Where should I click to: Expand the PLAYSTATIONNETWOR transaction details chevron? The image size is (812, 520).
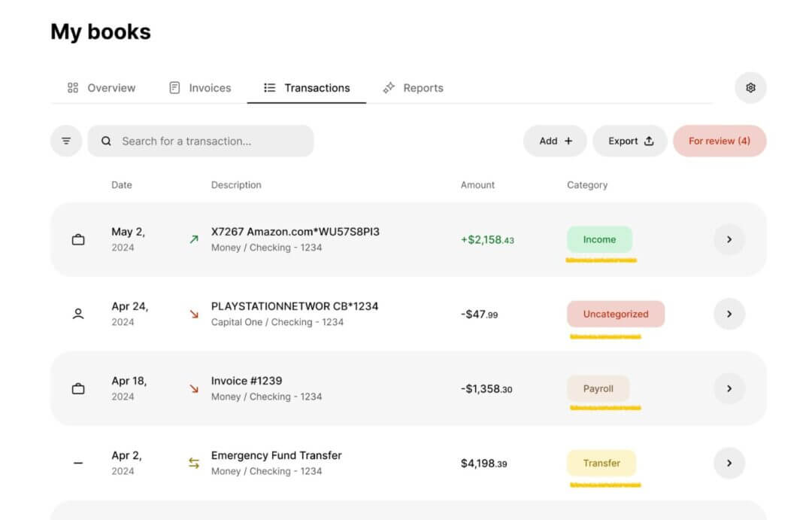pos(729,314)
